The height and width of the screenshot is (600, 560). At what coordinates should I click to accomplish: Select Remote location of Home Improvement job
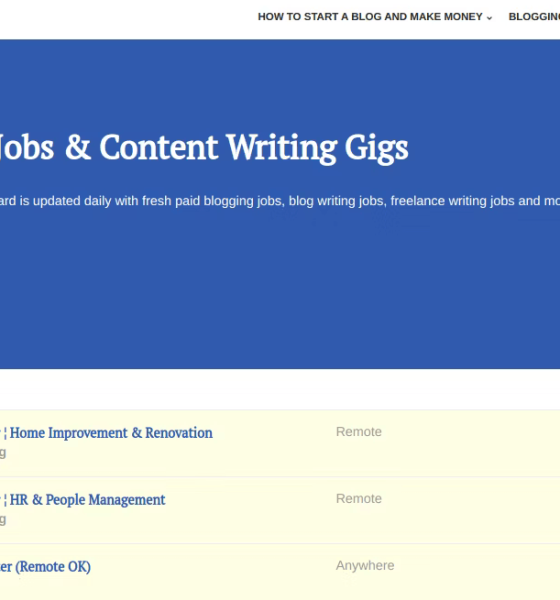[x=359, y=432]
